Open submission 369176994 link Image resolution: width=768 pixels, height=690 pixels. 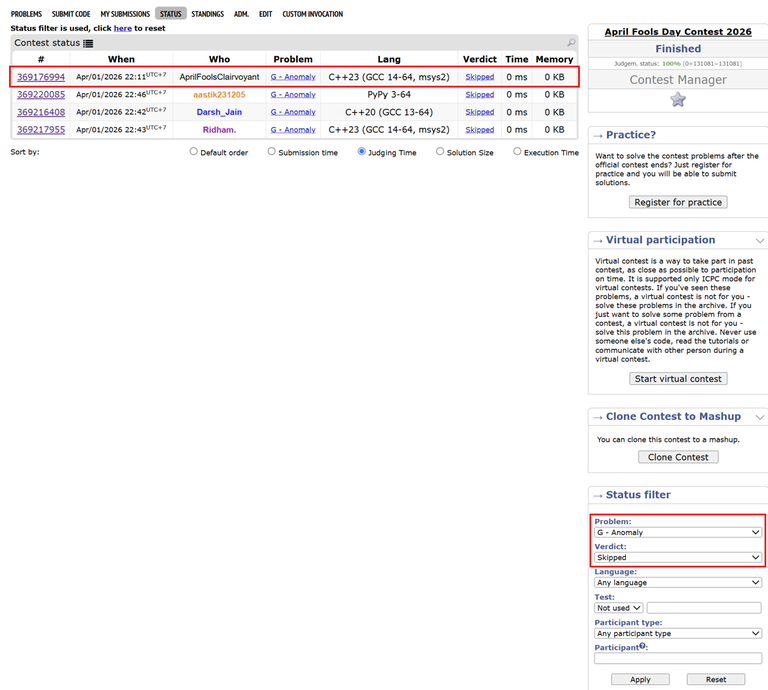[x=41, y=77]
